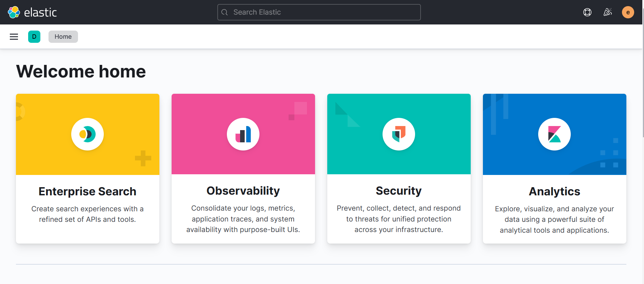The height and width of the screenshot is (284, 644).
Task: Click the Security shield icon
Action: click(399, 134)
